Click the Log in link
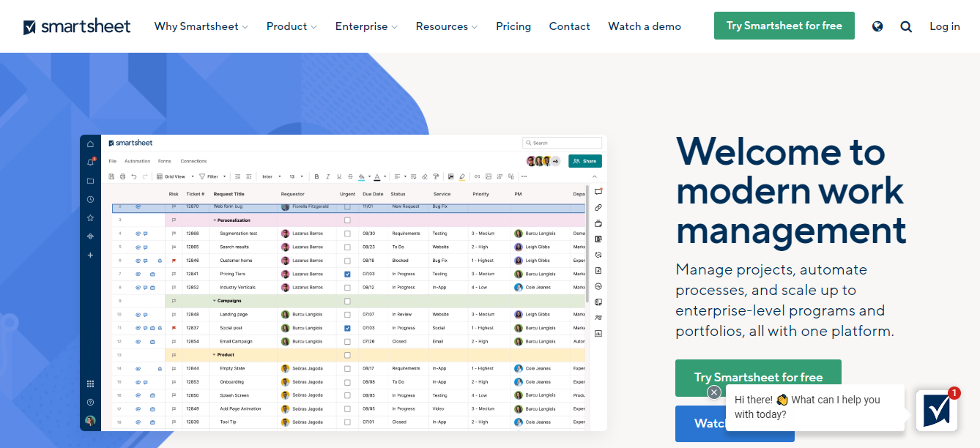Screen dimensions: 980x448 point(945,26)
